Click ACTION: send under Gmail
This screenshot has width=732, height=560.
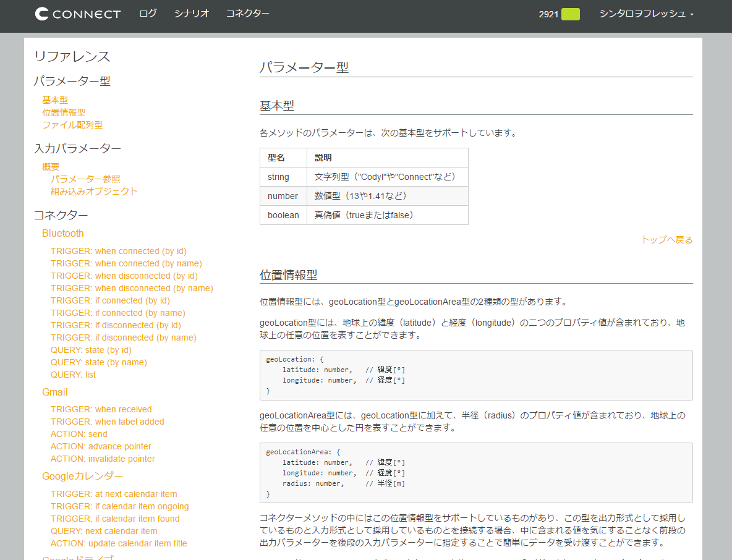pyautogui.click(x=79, y=434)
